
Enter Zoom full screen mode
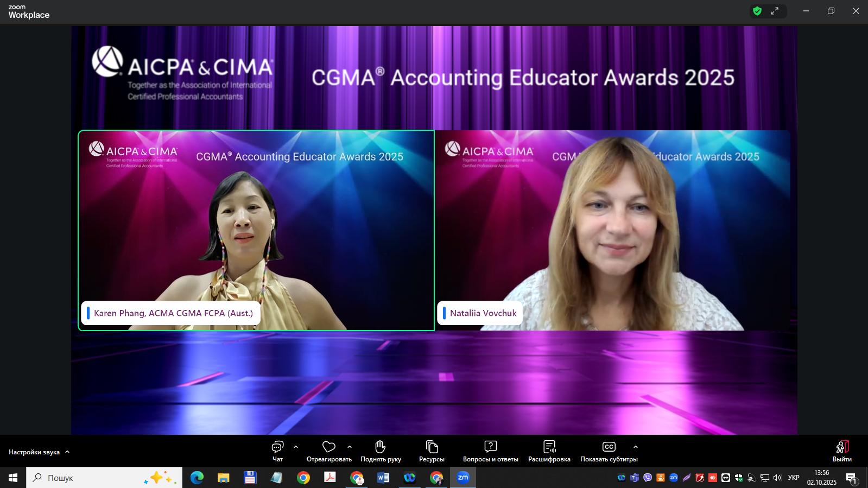point(775,11)
